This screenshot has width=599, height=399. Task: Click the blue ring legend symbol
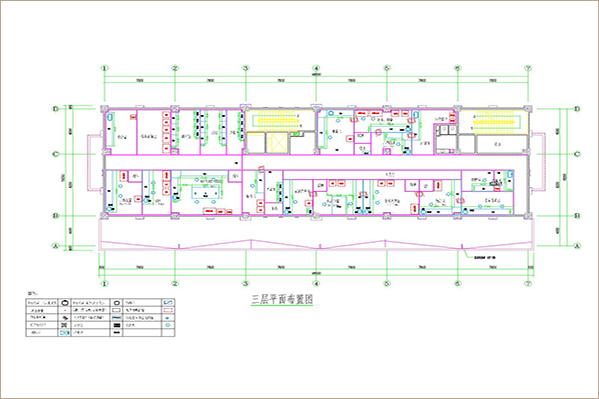click(167, 325)
